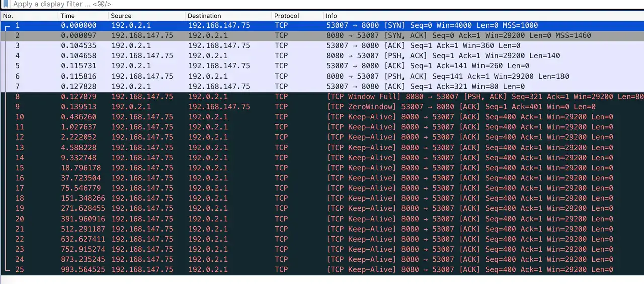Select packet 21 at time 512.291187
The height and width of the screenshot is (284, 644).
pyautogui.click(x=322, y=229)
